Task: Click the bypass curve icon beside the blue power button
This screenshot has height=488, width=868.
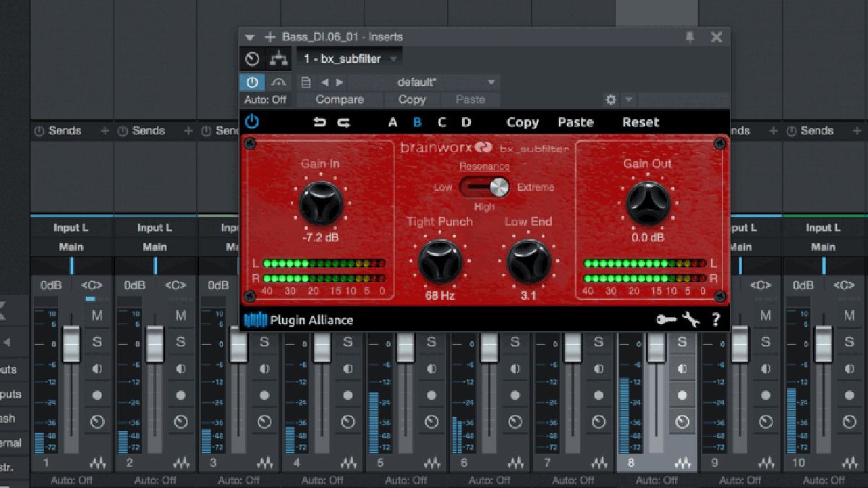Action: click(278, 82)
